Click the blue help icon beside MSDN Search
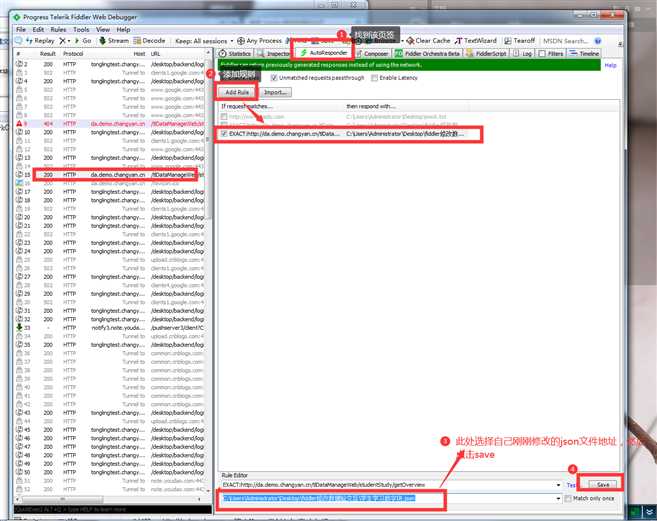This screenshot has width=657, height=521. [x=598, y=41]
